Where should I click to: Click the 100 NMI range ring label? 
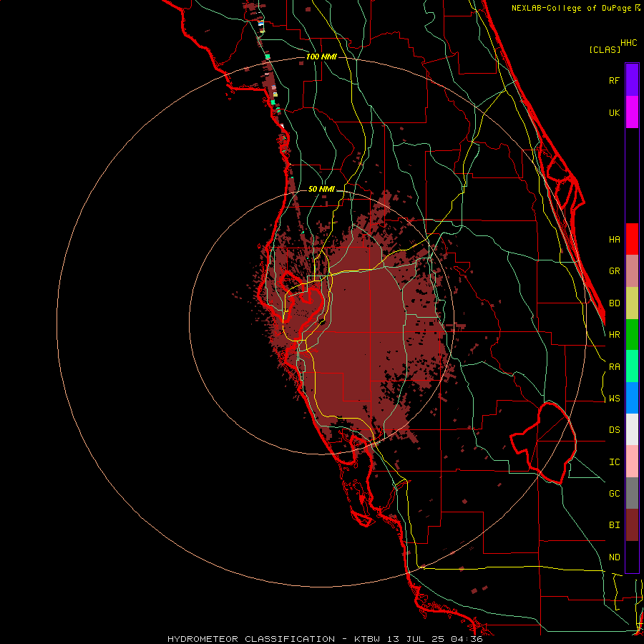[x=321, y=57]
